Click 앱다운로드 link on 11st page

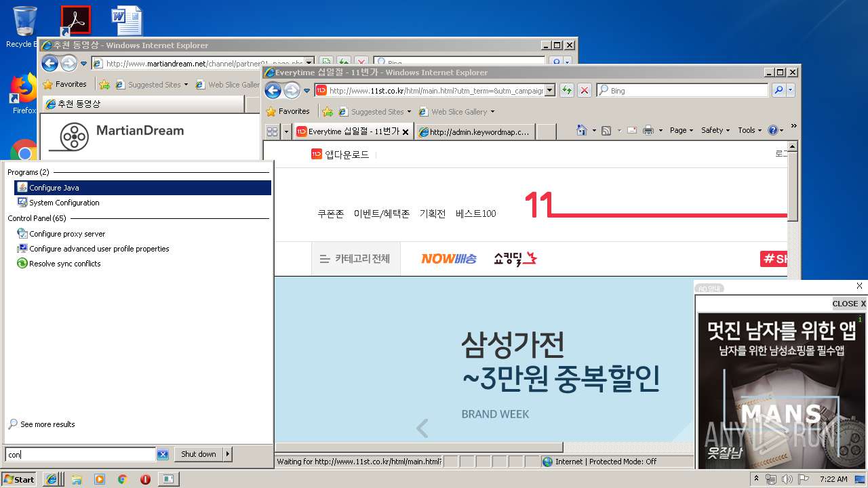point(340,154)
